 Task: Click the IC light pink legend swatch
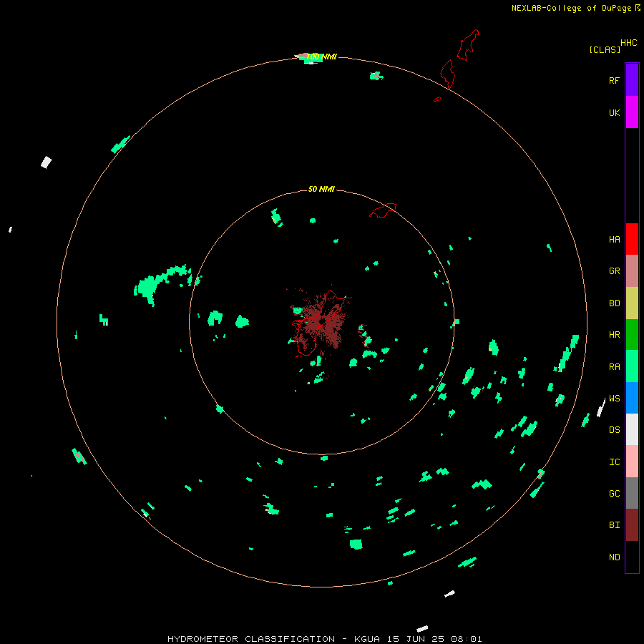pos(632,462)
